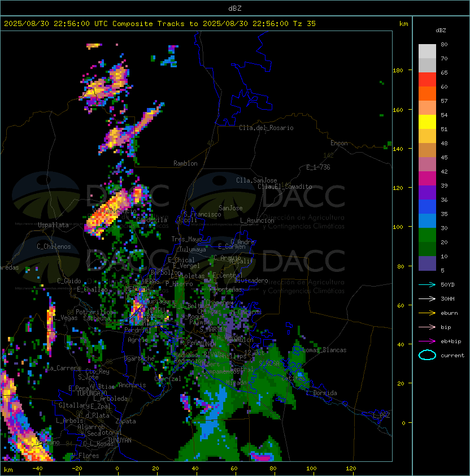Select the magenta 42 dBZ legend swatch

[427, 178]
